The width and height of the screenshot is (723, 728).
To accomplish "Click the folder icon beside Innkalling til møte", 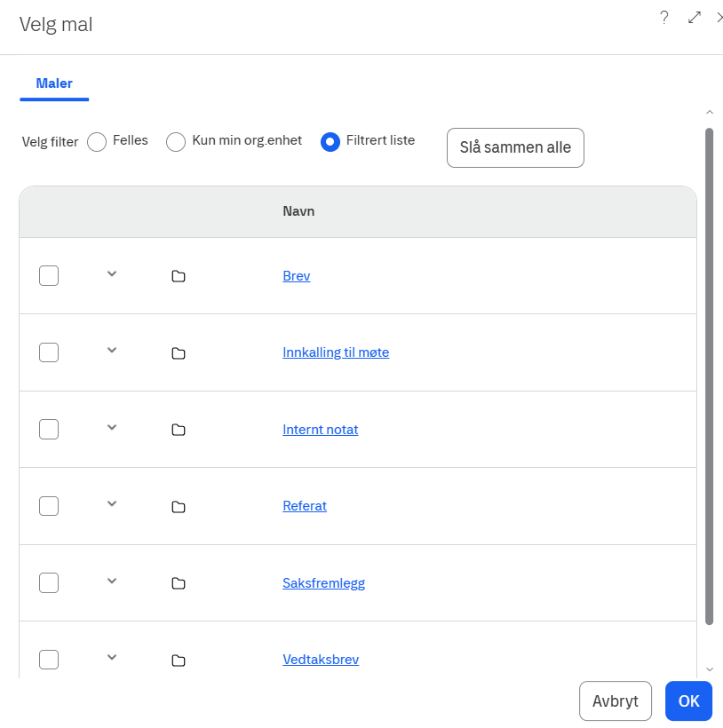I will [179, 353].
